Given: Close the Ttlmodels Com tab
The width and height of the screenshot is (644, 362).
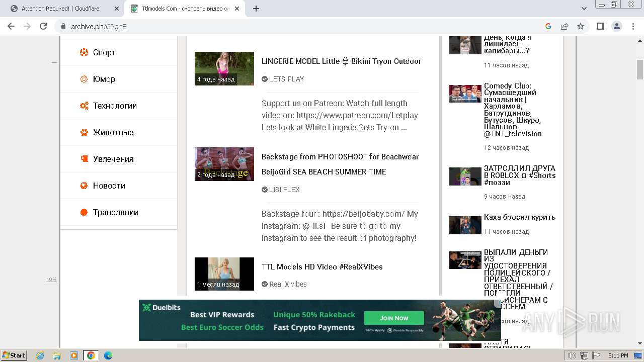Looking at the screenshot, I should [237, 9].
